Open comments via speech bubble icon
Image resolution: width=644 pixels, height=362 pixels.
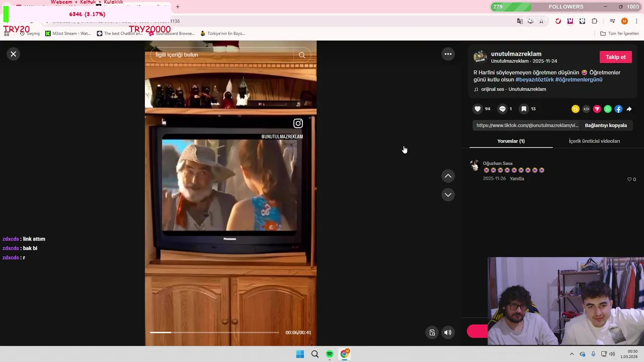(x=502, y=109)
